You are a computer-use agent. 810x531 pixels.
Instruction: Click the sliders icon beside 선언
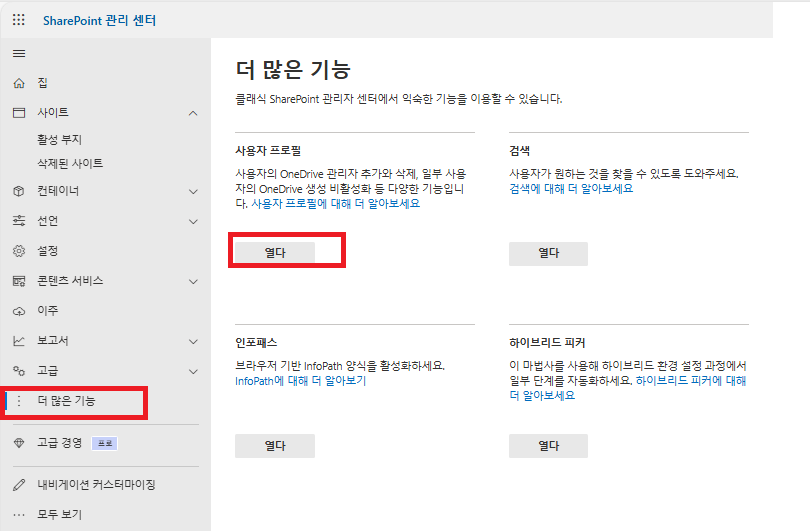[19, 221]
